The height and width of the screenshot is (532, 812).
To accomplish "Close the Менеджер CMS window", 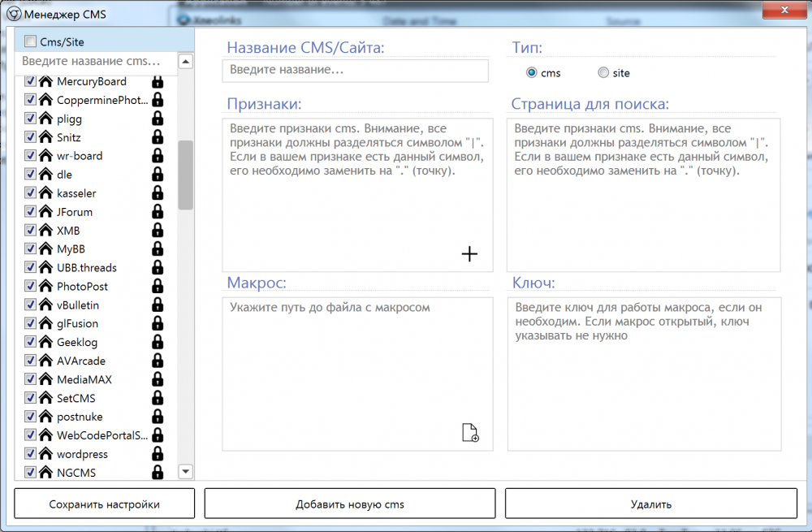I will [784, 10].
